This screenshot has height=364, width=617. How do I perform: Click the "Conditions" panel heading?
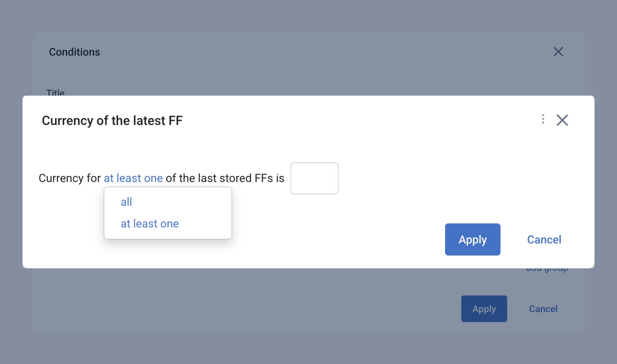coord(74,52)
